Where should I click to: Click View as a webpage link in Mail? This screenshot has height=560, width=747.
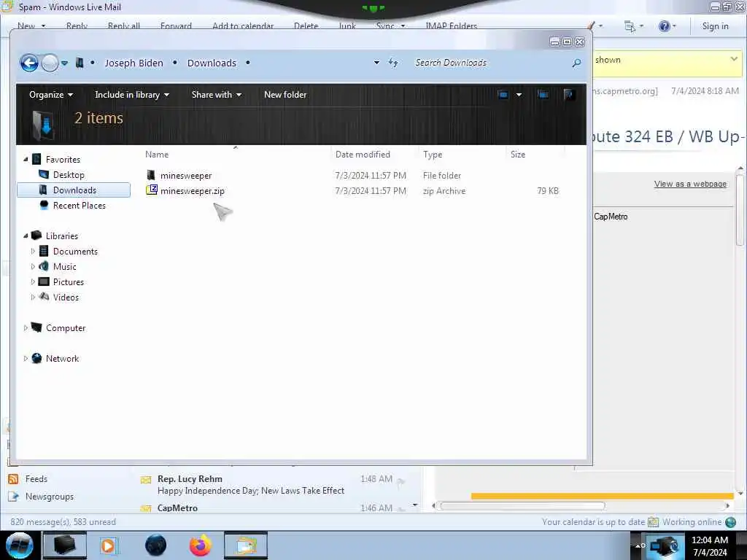tap(690, 184)
